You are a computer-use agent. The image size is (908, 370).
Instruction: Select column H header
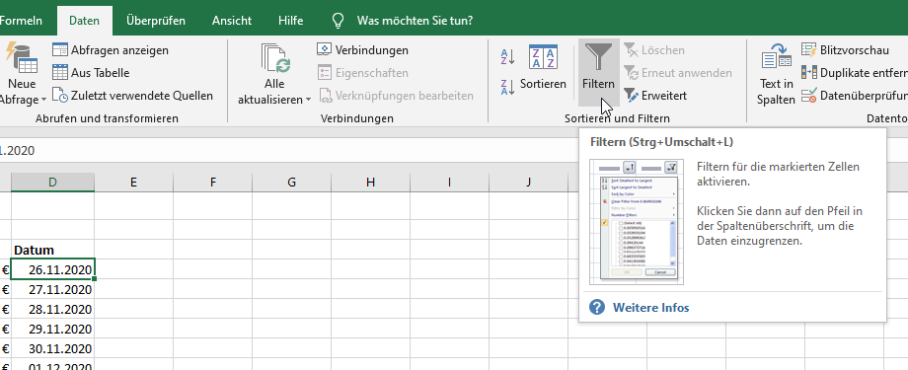[370, 182]
